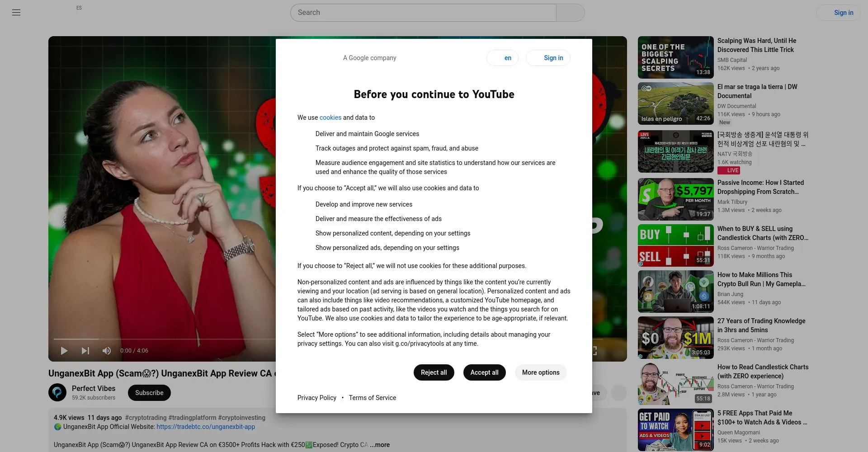Open 'How to Read Candlestick Charts' title
The width and height of the screenshot is (868, 452).
click(763, 372)
